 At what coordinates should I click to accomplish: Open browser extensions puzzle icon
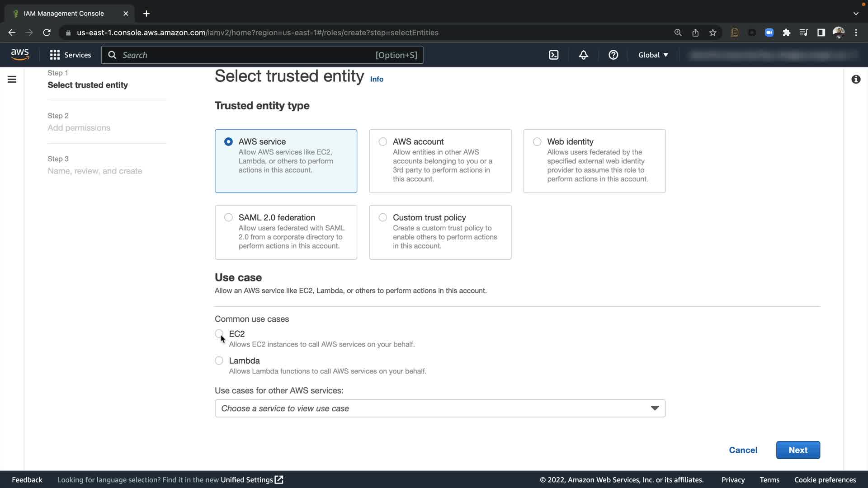pyautogui.click(x=787, y=33)
